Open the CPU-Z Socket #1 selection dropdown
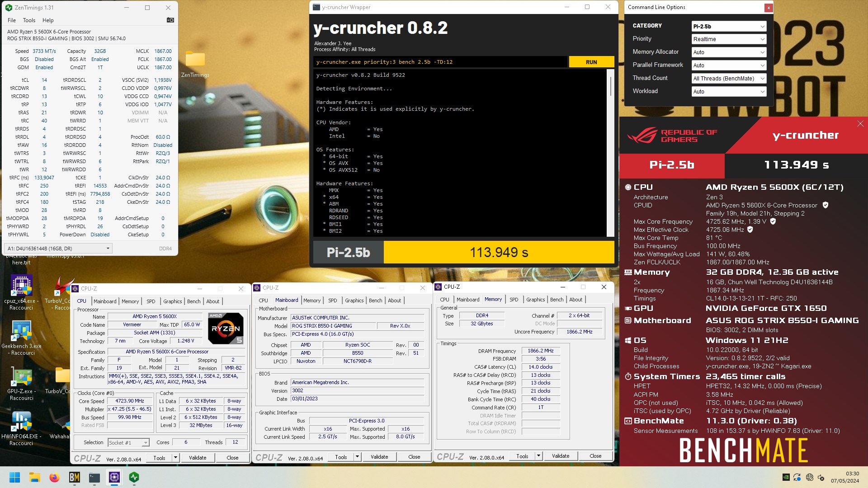This screenshot has height=488, width=868. (128, 442)
